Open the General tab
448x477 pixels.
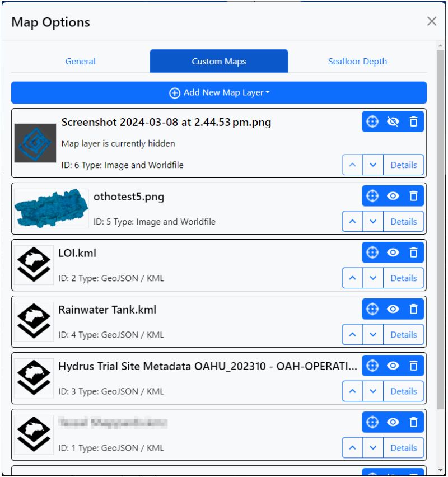click(x=80, y=61)
